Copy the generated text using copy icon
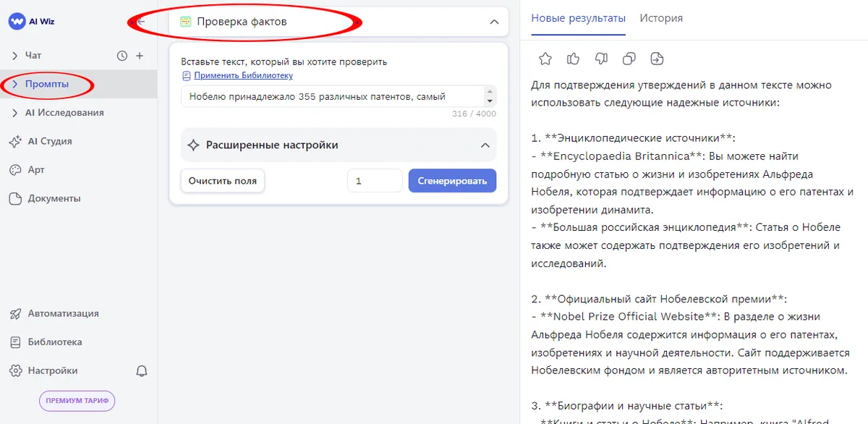This screenshot has width=868, height=424. [629, 59]
